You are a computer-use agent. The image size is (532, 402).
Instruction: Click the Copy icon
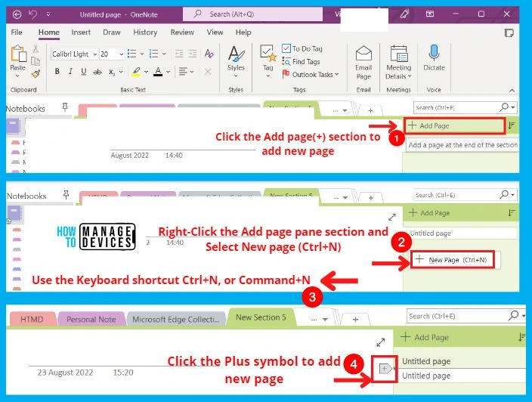(x=36, y=61)
